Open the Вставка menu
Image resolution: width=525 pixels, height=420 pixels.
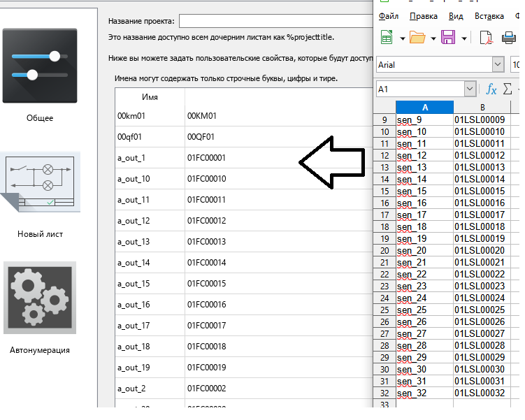coord(489,16)
